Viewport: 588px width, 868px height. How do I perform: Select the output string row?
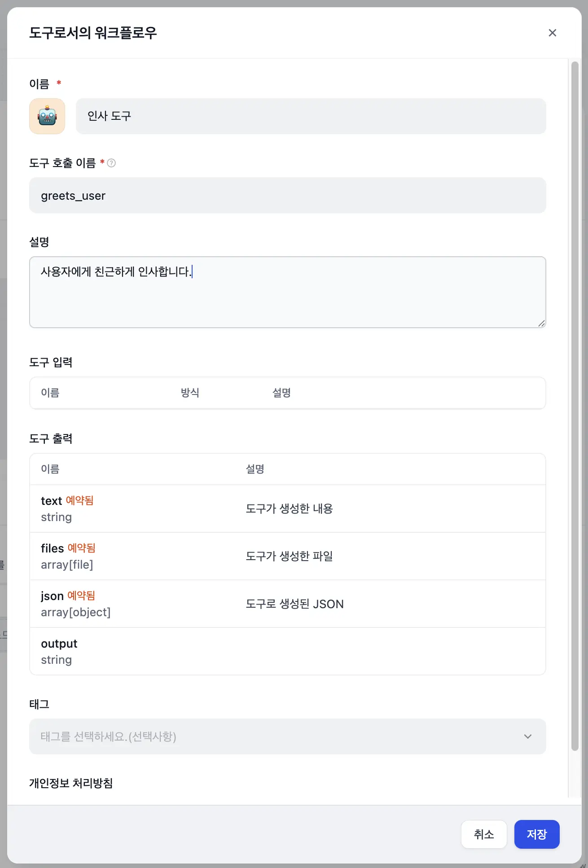287,651
